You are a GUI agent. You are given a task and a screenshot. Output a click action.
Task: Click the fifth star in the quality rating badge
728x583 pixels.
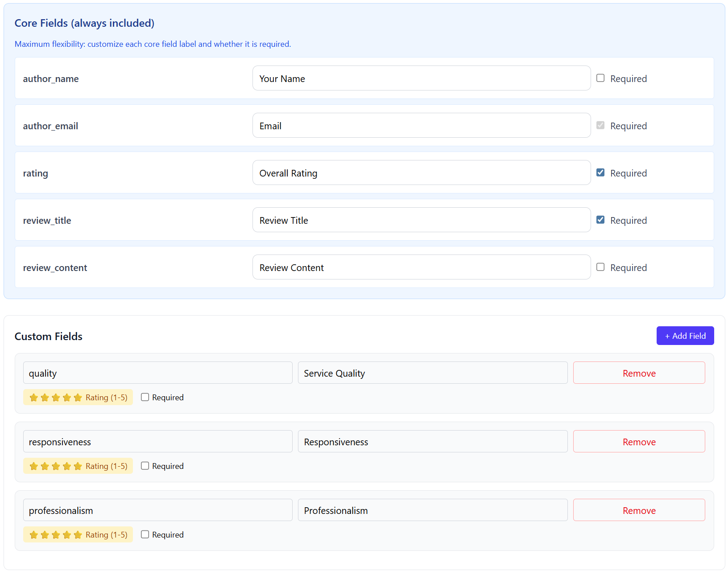[x=79, y=397]
